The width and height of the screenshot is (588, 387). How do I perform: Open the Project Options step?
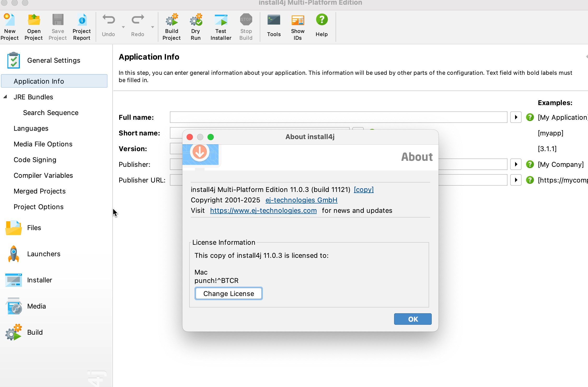coord(38,207)
